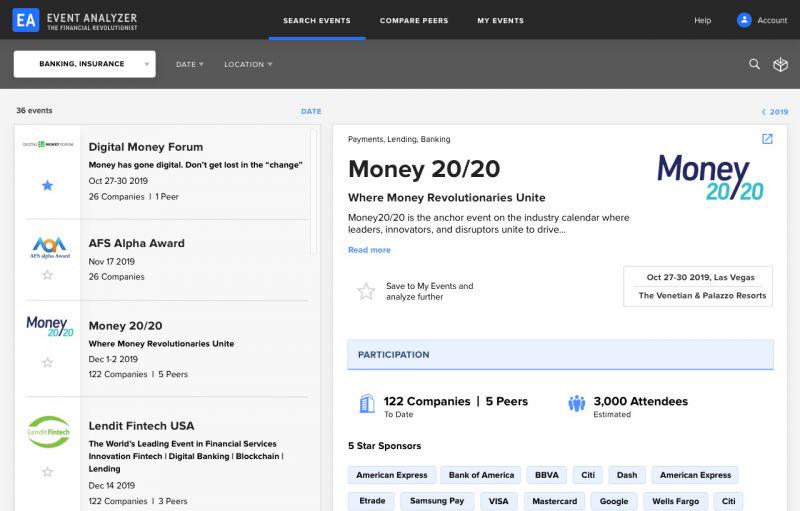Click the EA Event Analyzer logo

click(x=76, y=20)
